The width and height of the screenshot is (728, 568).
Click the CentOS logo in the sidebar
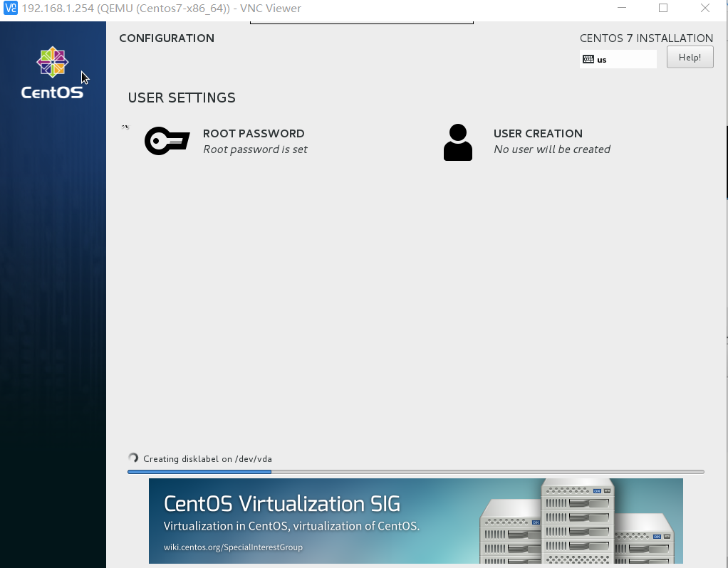[53, 73]
